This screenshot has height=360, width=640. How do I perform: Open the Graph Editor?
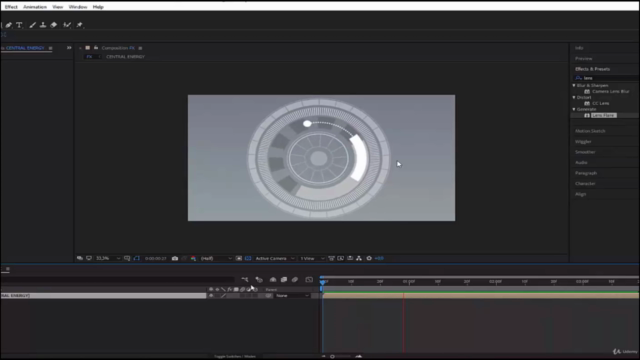coord(309,280)
